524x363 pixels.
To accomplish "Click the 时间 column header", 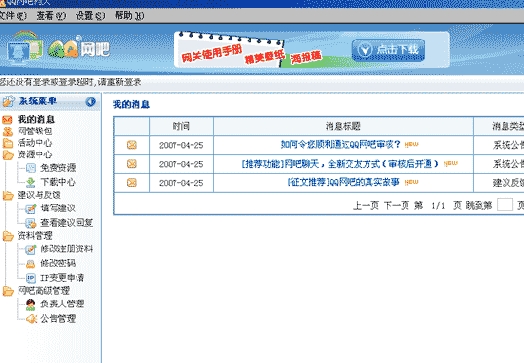I will click(181, 126).
